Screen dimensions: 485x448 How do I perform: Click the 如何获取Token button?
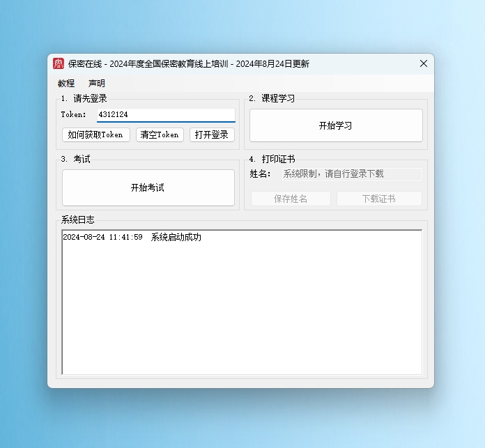tap(96, 134)
